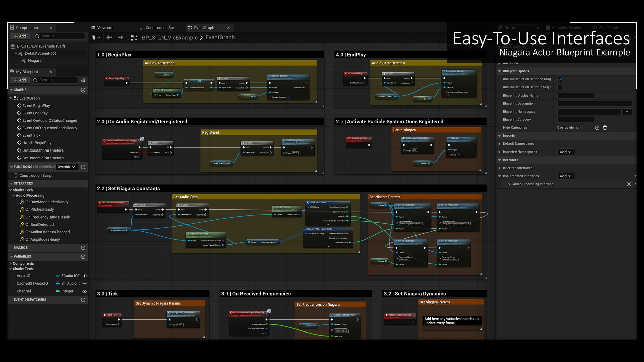Screen dimensions: 644x362
Task: Open My Blueprint settings gear
Action: click(83, 80)
